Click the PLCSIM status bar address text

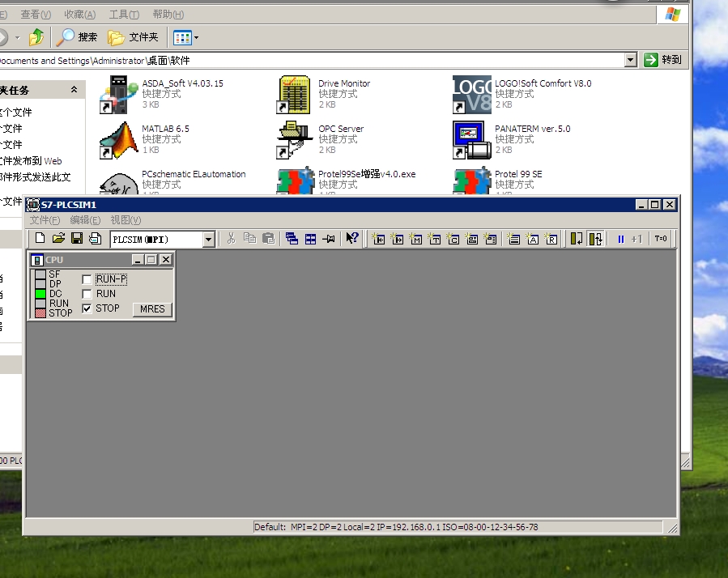[396, 527]
